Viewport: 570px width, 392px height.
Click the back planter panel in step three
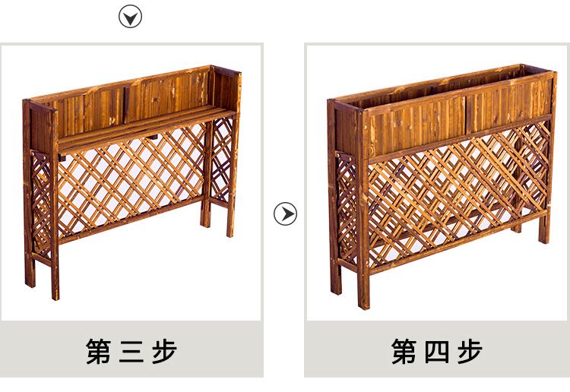[x=133, y=100]
